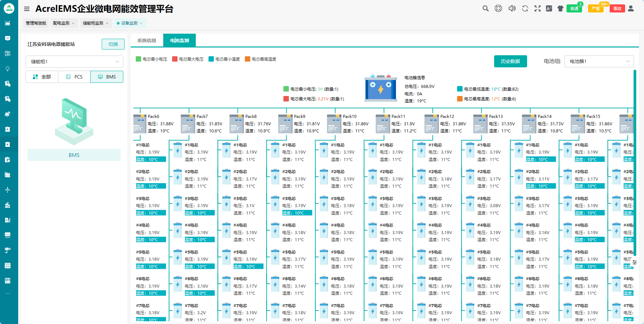This screenshot has height=324, width=644.
Task: Click Pack14 #2 cell voltage 3.11V
Action: 538,179
